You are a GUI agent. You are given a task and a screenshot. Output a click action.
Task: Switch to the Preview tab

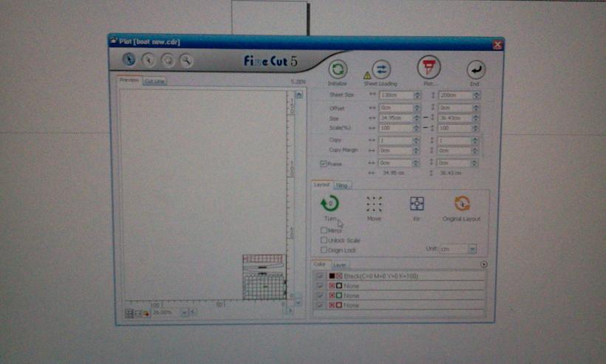coord(129,80)
